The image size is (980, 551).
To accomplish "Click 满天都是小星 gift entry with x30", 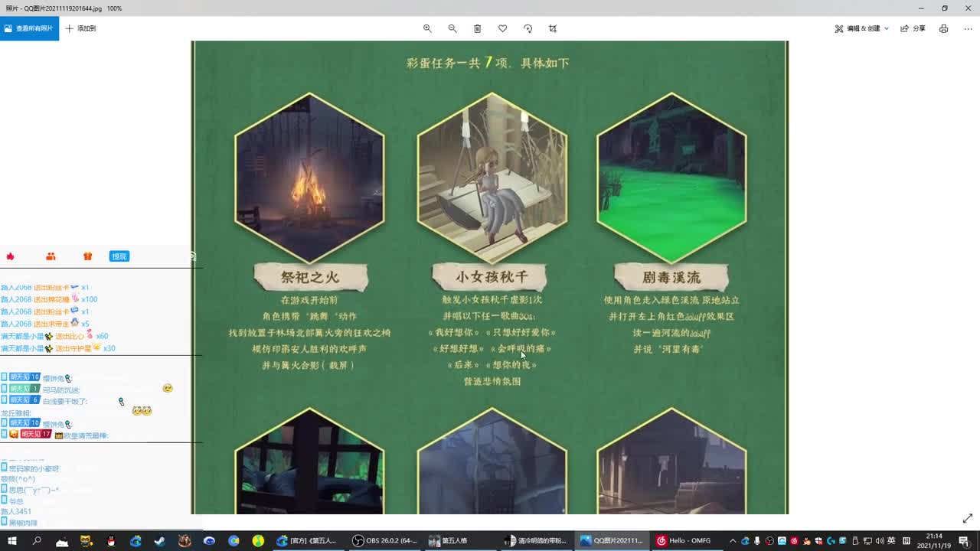I will point(58,348).
